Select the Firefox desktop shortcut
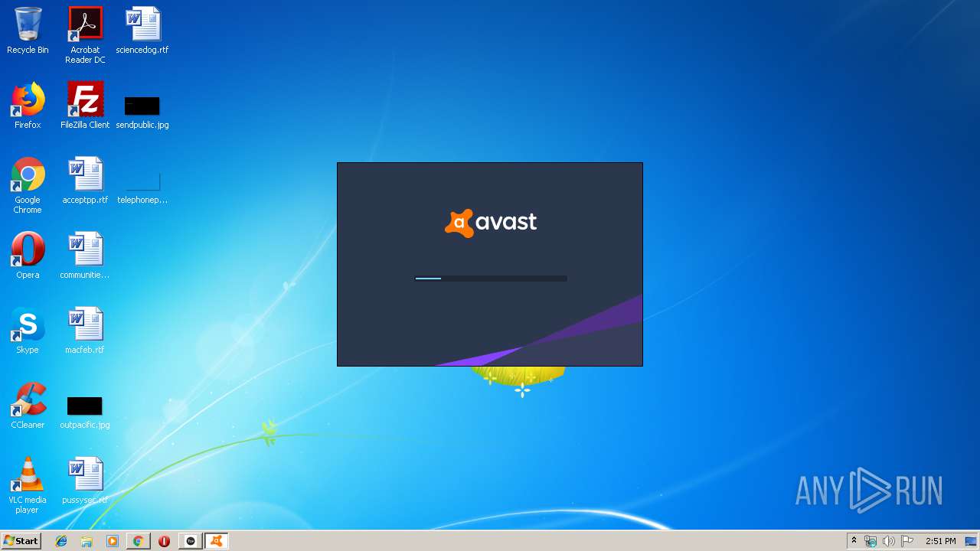Screen dimensions: 980x551 pos(28,106)
